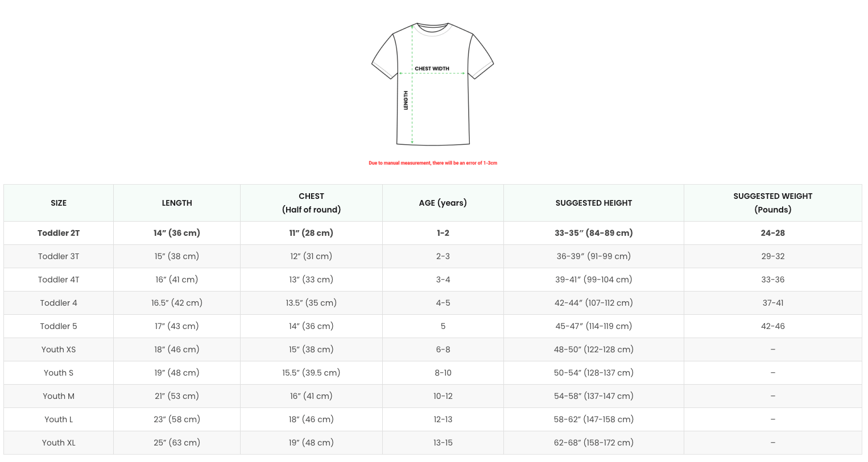Select the 15.5″ (39.5 cm) chest cell
The width and height of the screenshot is (868, 462).
(x=311, y=373)
